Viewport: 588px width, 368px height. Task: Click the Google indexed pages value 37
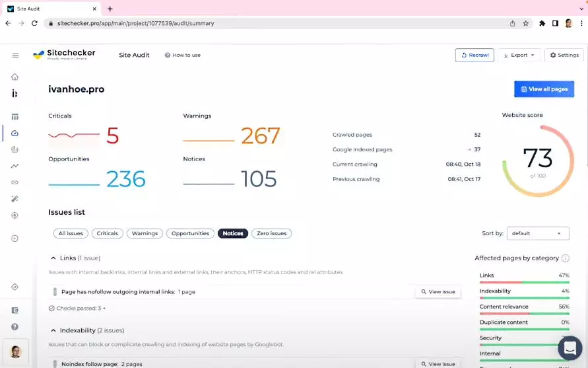pos(477,149)
